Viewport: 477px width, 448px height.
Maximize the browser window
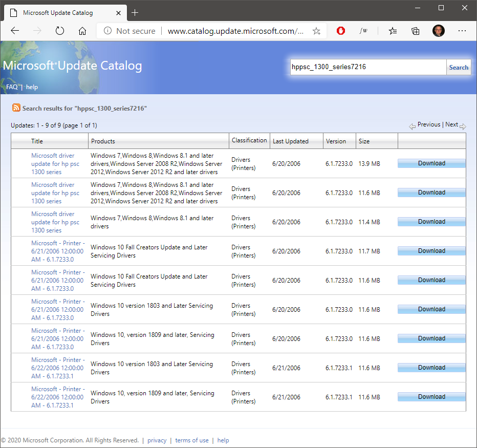coord(441,8)
